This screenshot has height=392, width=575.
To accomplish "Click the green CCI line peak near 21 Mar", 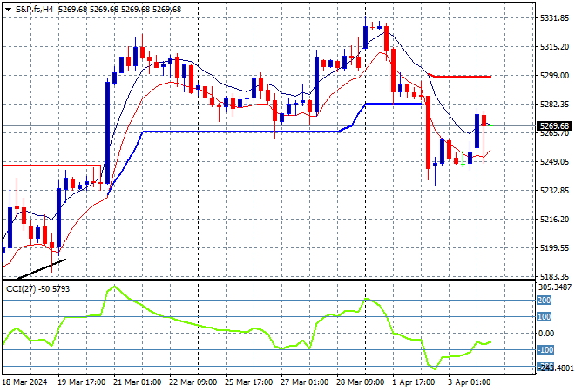I will [111, 287].
